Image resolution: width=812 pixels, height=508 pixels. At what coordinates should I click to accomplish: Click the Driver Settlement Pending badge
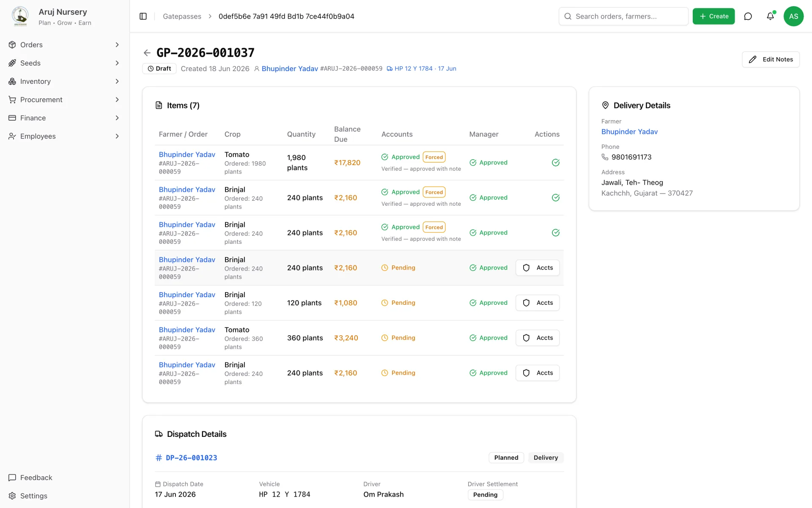point(485,495)
